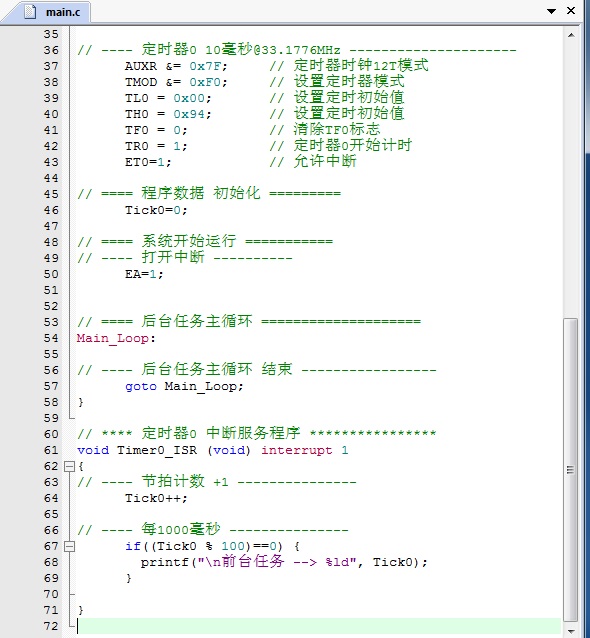Click the TH0 = 0x94 statement
Screen dimensions: 590x638
(168, 114)
